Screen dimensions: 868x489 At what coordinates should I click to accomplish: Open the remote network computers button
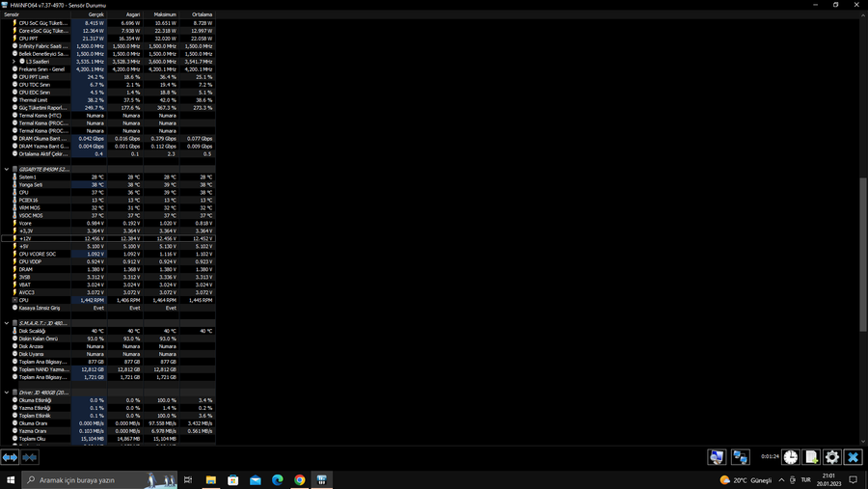[740, 457]
